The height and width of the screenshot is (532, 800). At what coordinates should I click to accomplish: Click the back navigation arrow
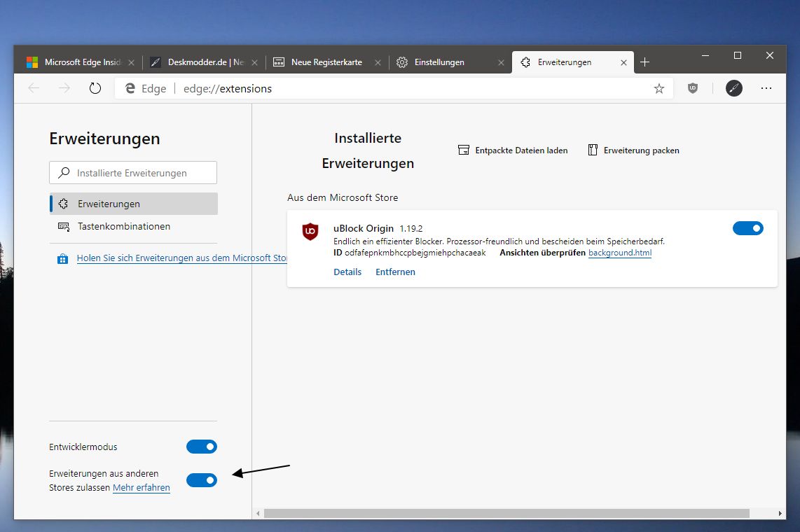click(x=34, y=88)
